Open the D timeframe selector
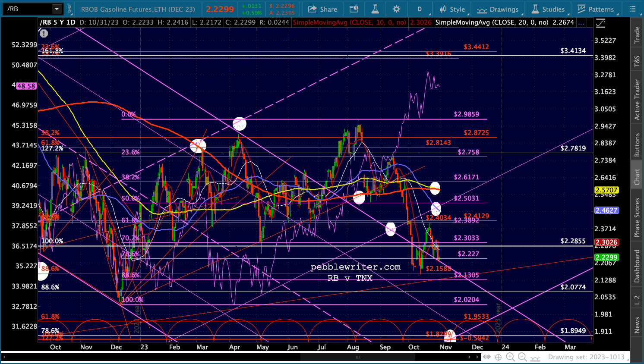 point(420,9)
